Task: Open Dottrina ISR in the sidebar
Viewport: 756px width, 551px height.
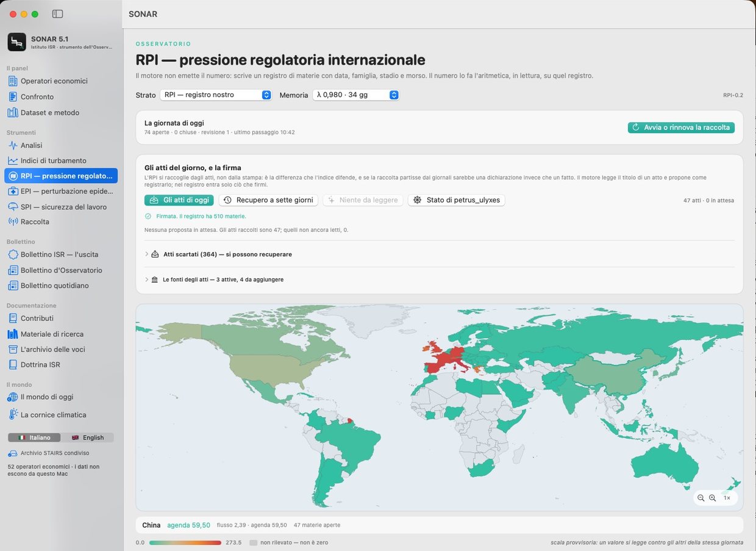Action: pos(61,364)
